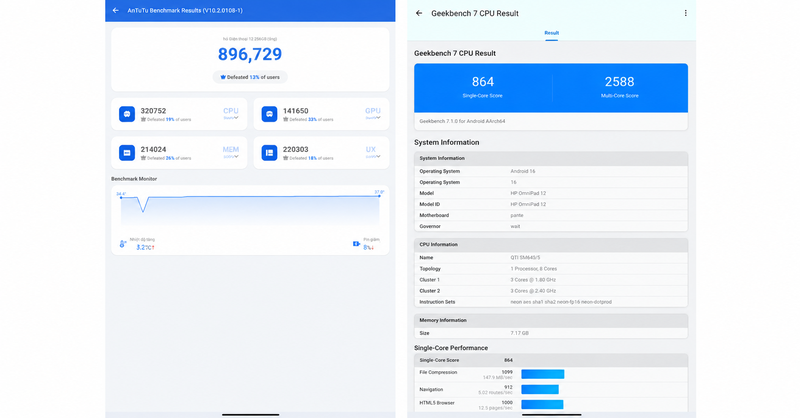Screen dimensions: 800x418
Task: Expand the CPU score details chevron
Action: (x=236, y=118)
